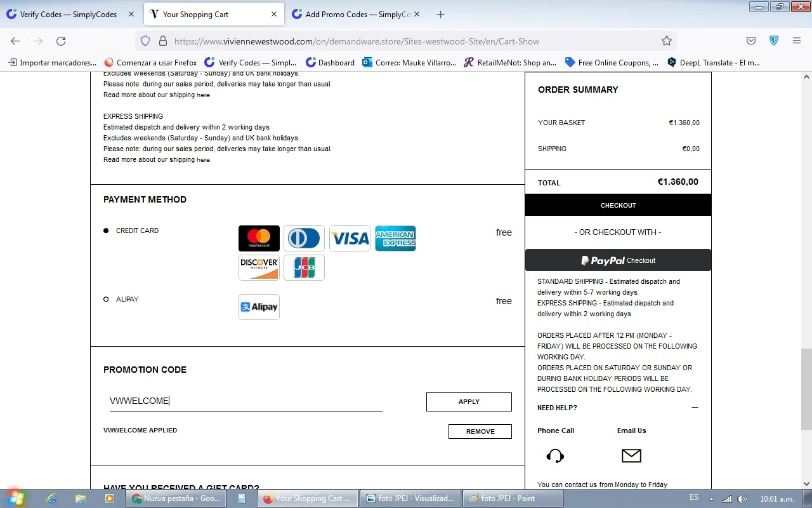Viewport: 812px width, 508px height.
Task: Click the network signal icon in the tray
Action: (727, 498)
